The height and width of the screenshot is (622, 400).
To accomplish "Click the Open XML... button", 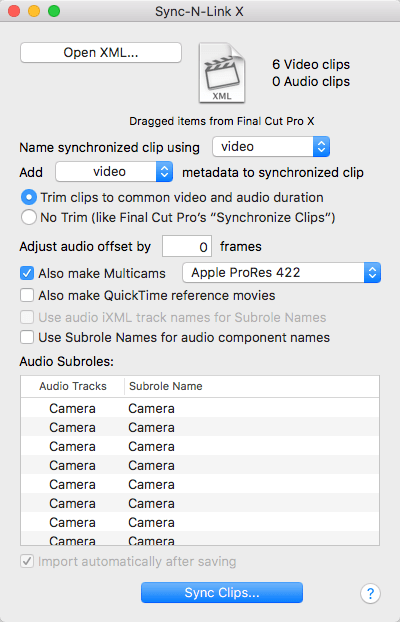I will pyautogui.click(x=101, y=53).
